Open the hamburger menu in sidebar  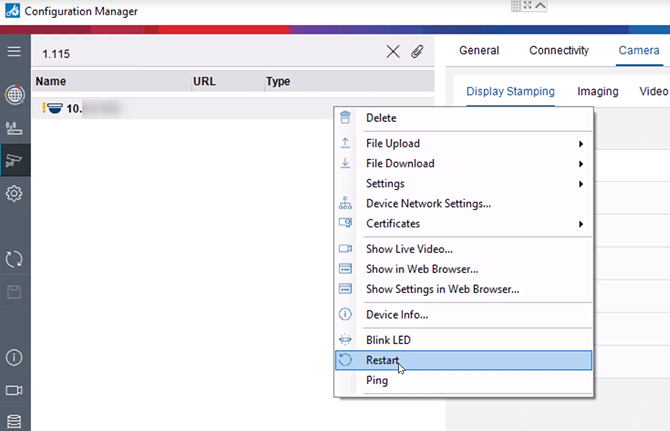tap(14, 51)
